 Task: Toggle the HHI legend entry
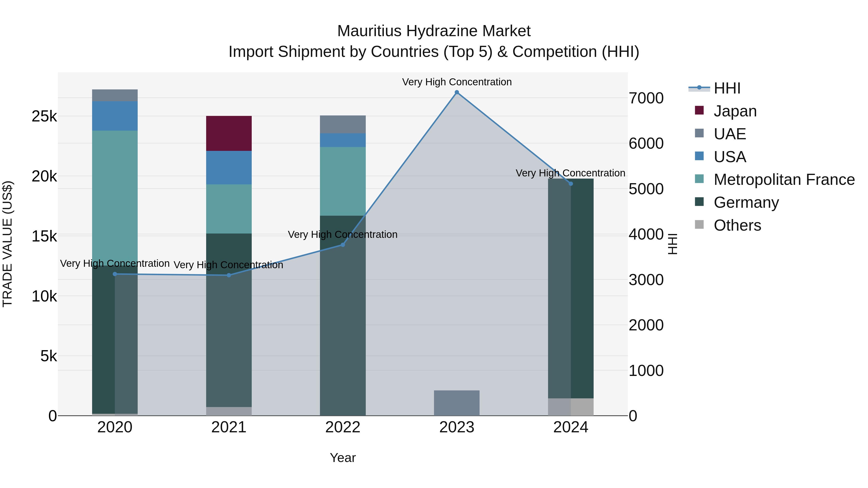(x=714, y=88)
